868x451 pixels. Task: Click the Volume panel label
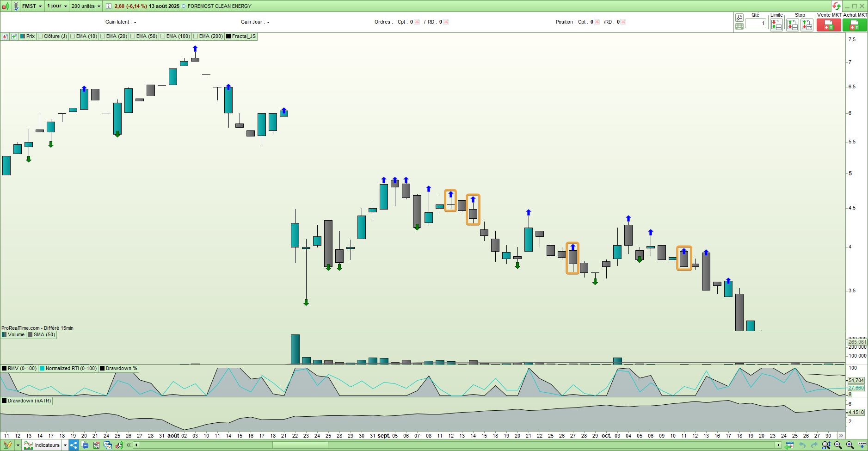coord(13,335)
